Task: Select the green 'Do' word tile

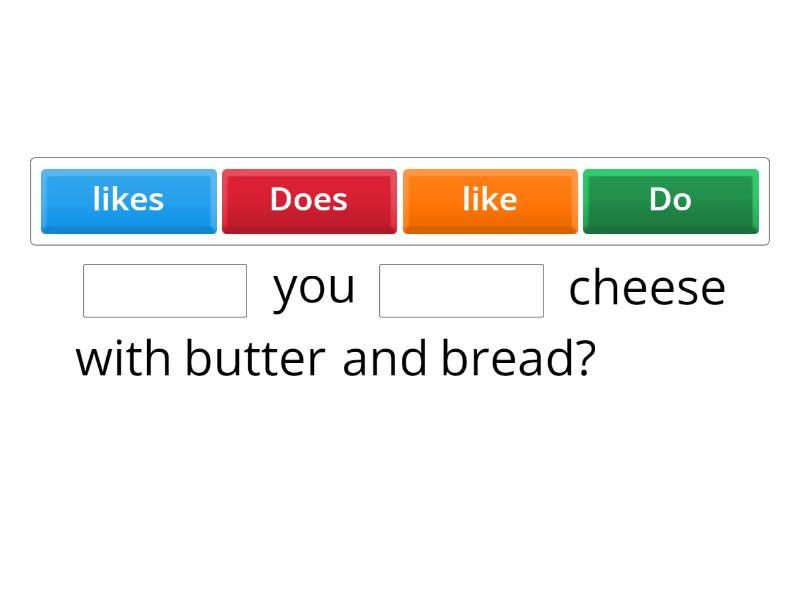Action: pos(670,200)
